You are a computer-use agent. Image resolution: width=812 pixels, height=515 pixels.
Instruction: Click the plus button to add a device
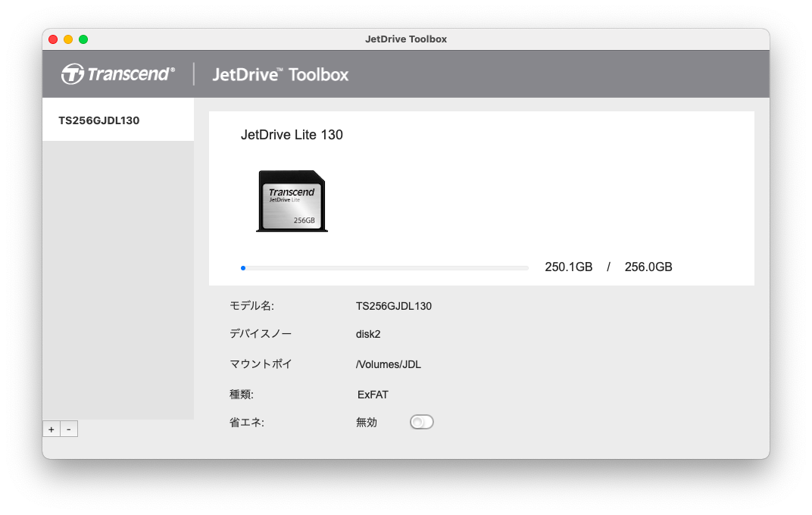(x=52, y=429)
